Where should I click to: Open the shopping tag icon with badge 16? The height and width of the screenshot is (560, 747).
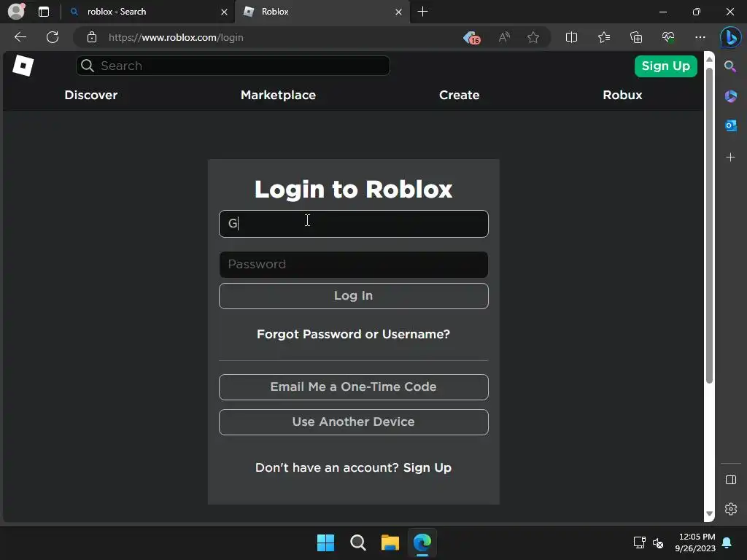tap(471, 38)
